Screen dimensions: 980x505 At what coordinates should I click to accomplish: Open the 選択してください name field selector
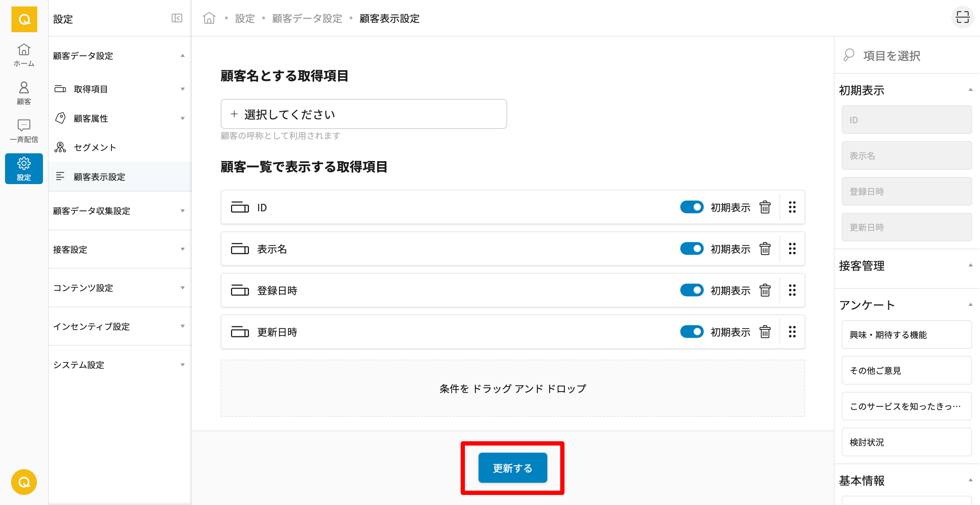(363, 114)
